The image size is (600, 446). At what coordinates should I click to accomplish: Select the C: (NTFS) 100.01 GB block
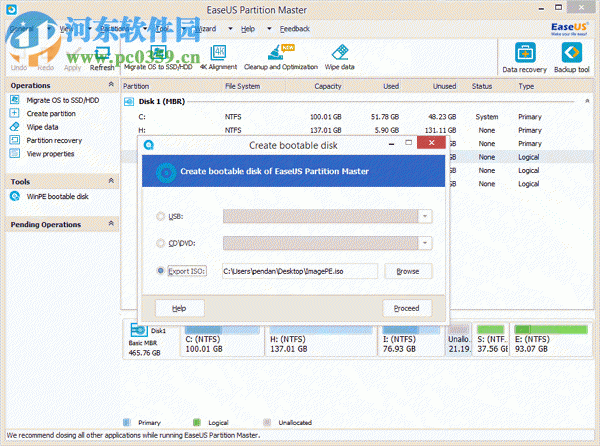(x=222, y=340)
